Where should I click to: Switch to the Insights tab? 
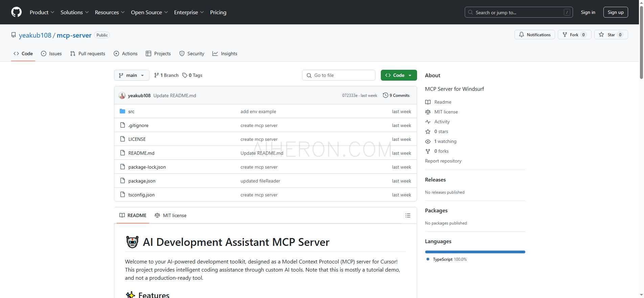click(x=225, y=54)
